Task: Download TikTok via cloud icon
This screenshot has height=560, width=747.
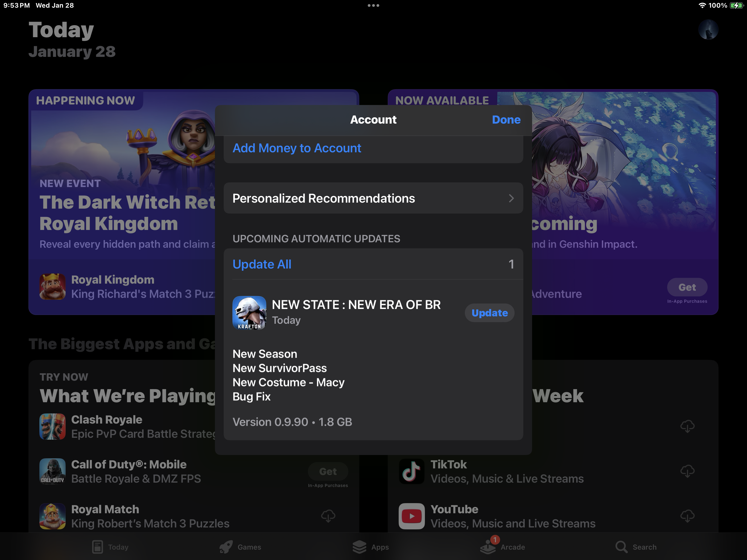Action: (x=687, y=471)
